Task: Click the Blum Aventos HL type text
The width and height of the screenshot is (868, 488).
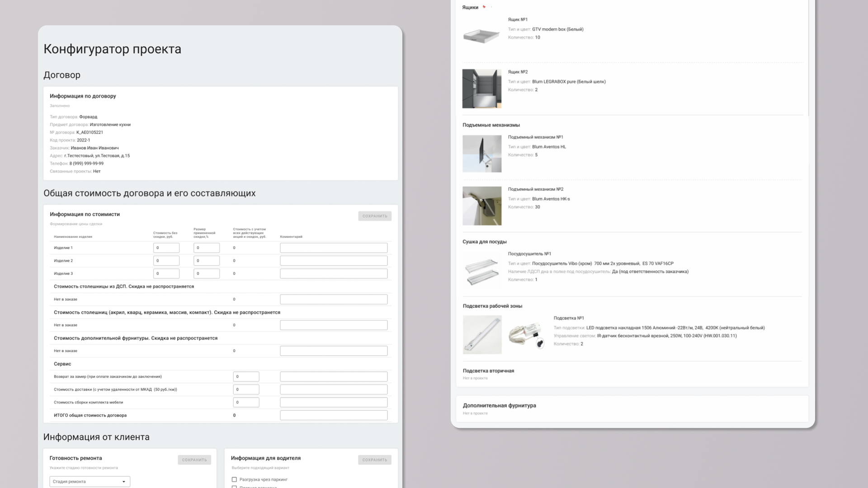Action: (x=549, y=147)
